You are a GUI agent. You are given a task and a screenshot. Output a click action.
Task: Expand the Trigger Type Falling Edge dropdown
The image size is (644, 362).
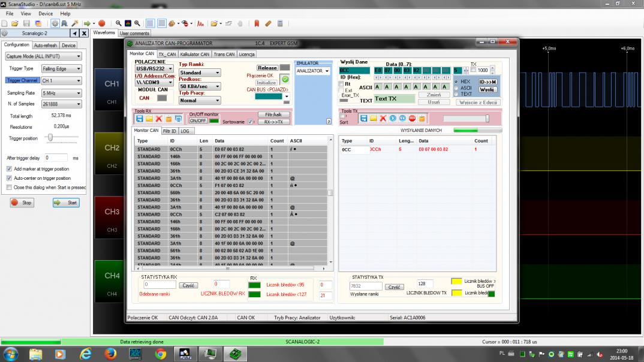point(61,68)
